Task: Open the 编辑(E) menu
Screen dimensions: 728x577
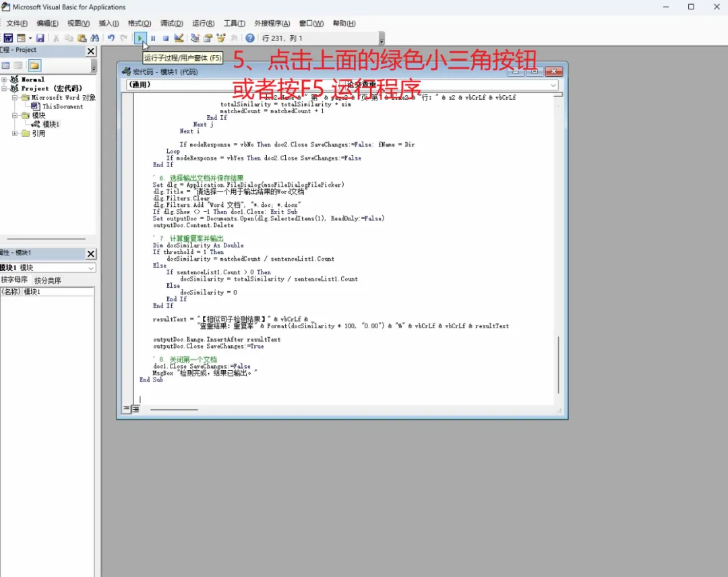Action: 47,23
